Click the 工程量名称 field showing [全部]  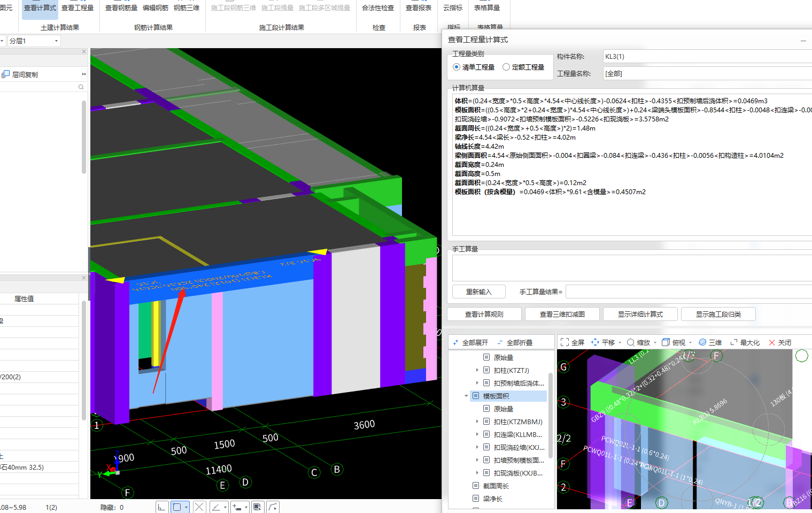click(708, 73)
